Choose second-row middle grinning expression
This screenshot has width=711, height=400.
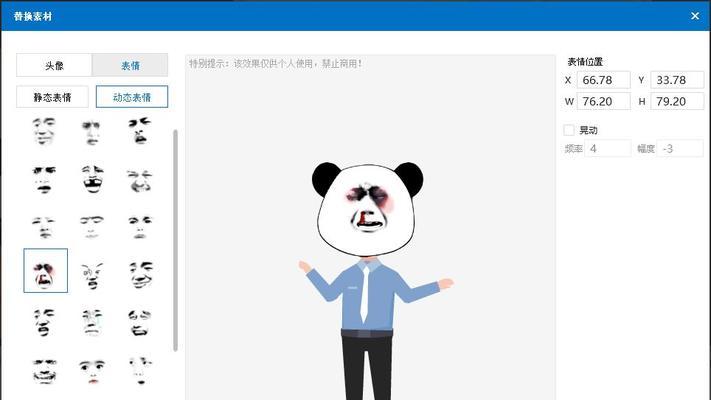pos(93,179)
